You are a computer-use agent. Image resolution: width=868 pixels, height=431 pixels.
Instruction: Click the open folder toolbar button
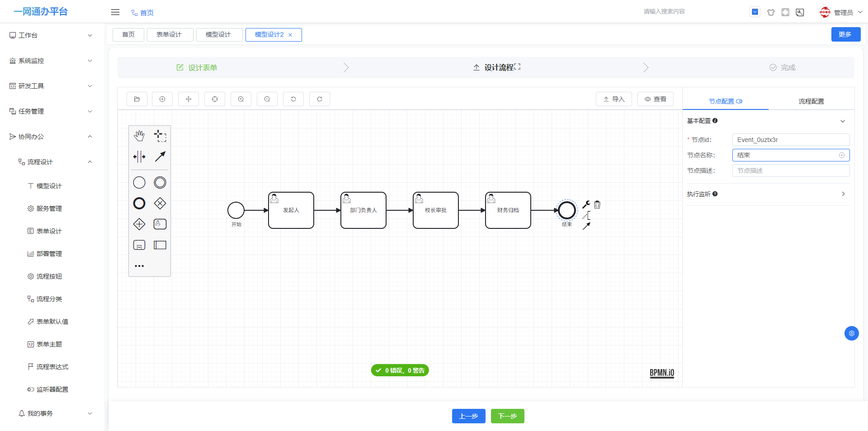pyautogui.click(x=137, y=99)
